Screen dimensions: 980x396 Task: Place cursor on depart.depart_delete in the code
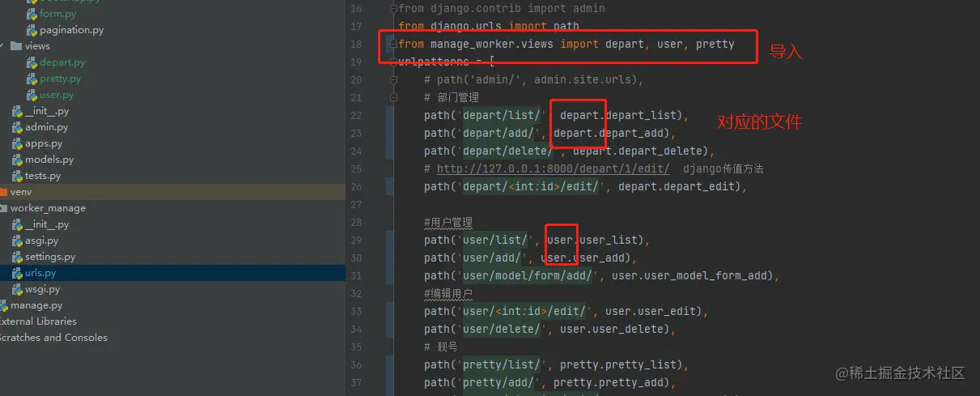[x=638, y=151]
